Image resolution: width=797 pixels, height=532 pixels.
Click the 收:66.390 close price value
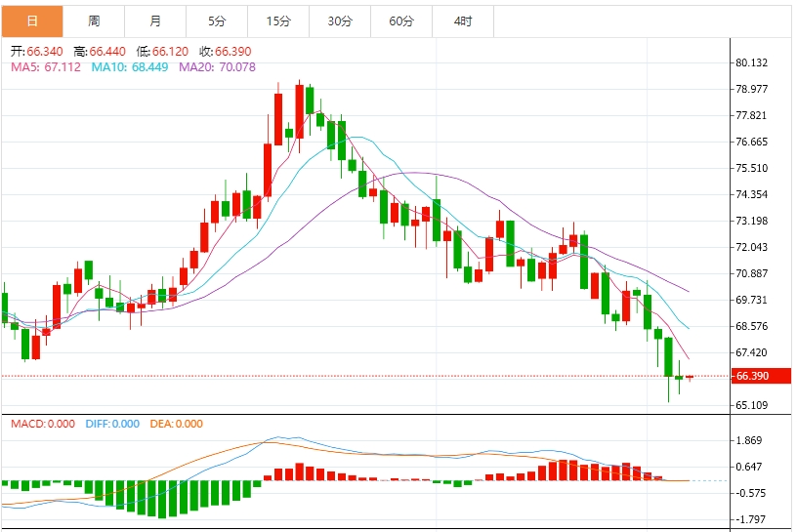click(x=226, y=52)
